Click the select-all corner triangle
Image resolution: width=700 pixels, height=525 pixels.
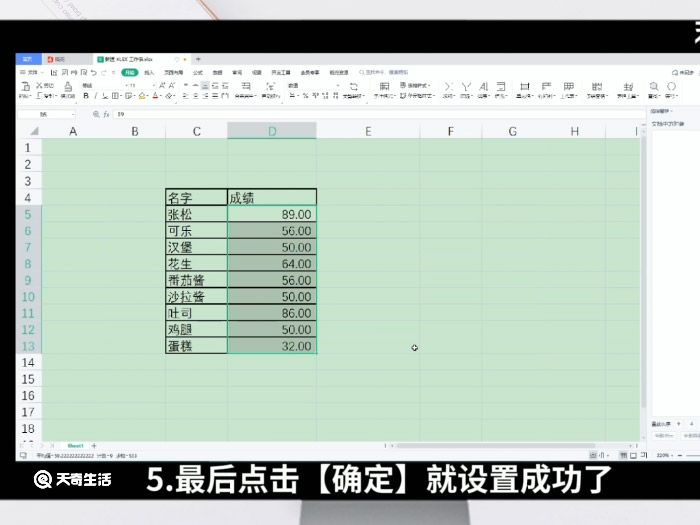33,131
